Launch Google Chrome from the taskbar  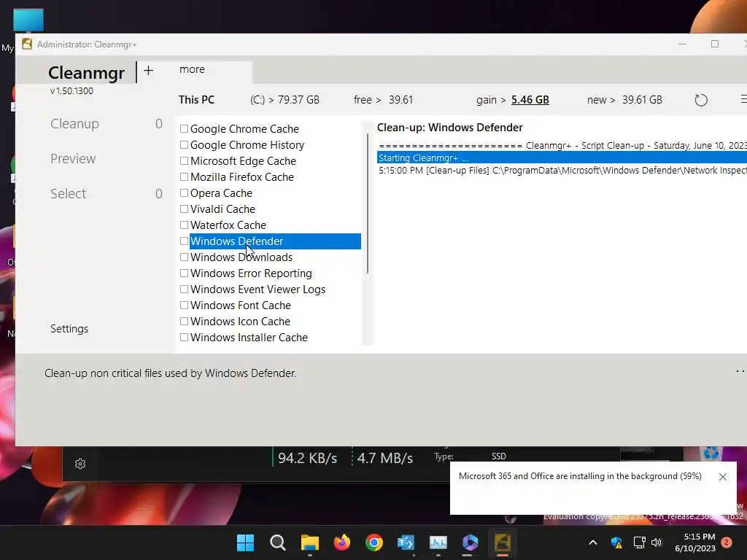tap(374, 542)
